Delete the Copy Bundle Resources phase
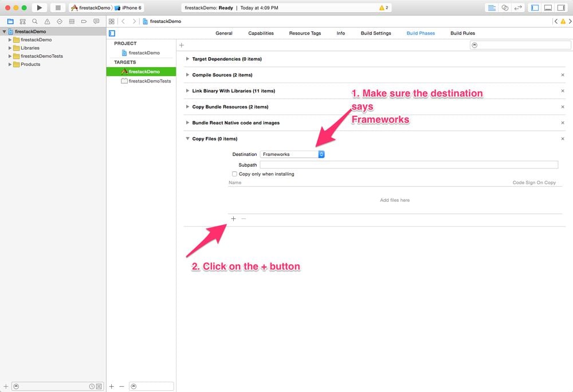Screen dimensions: 573x392 563,107
